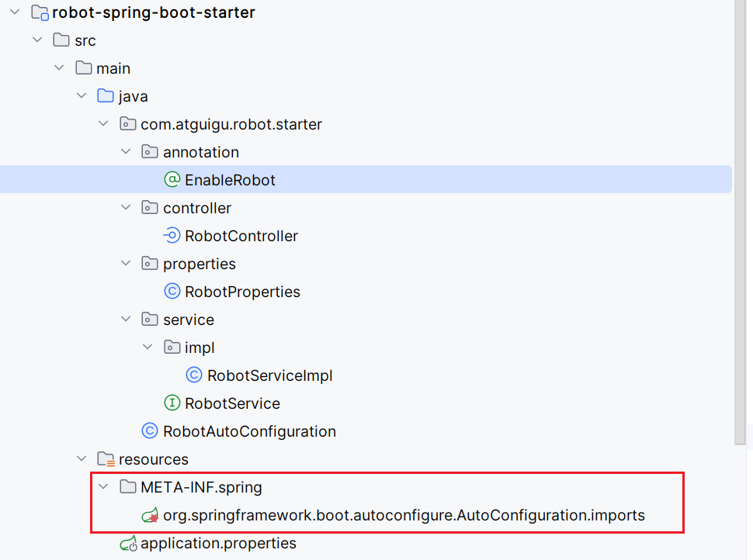Click the RobotAutoConfiguration class icon
This screenshot has height=560, width=753.
pos(150,431)
